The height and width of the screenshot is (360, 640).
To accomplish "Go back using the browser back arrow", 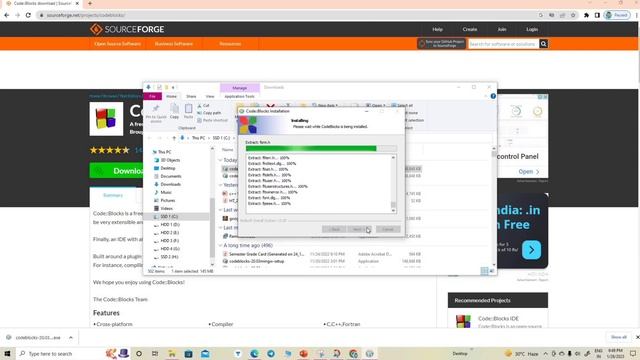I will 7,15.
